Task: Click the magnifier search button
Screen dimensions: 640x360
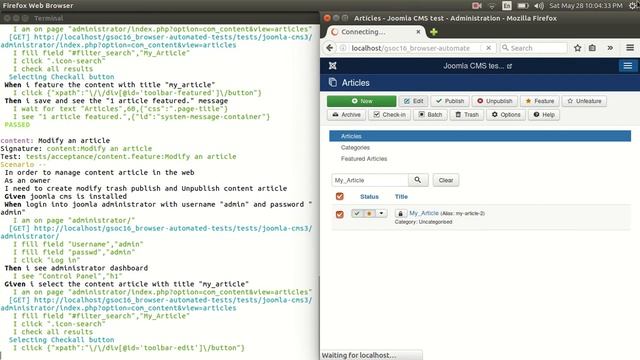Action: (x=418, y=180)
